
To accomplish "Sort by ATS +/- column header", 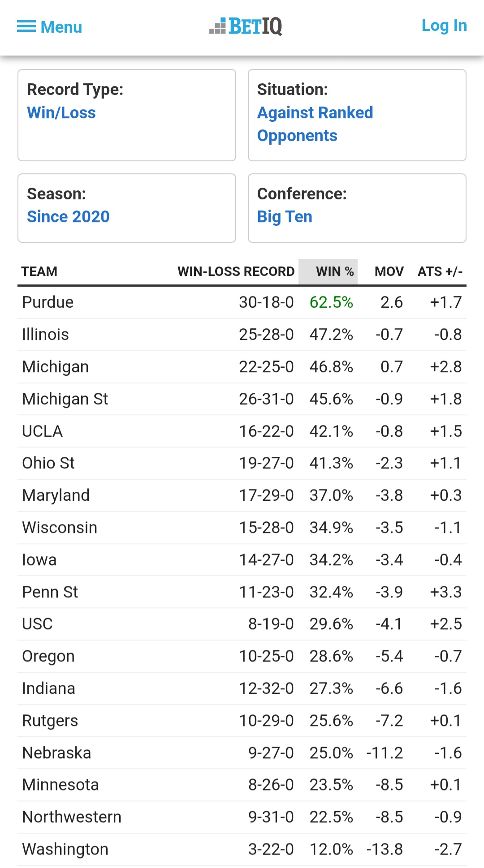I will coord(440,271).
